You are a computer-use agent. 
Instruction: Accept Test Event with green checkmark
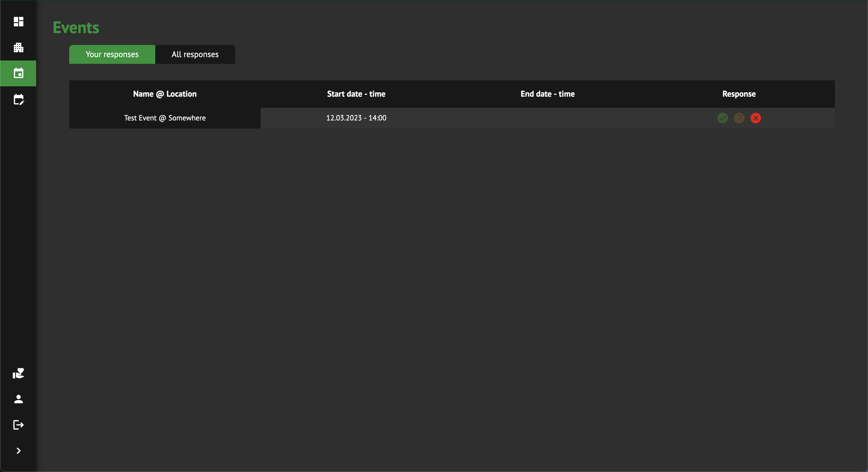pyautogui.click(x=723, y=118)
